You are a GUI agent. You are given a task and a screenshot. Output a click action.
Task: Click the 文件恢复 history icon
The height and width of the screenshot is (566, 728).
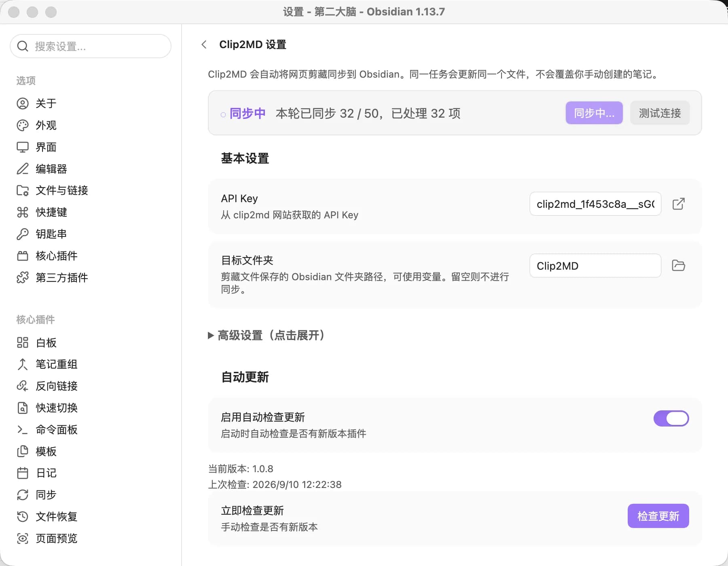click(23, 517)
